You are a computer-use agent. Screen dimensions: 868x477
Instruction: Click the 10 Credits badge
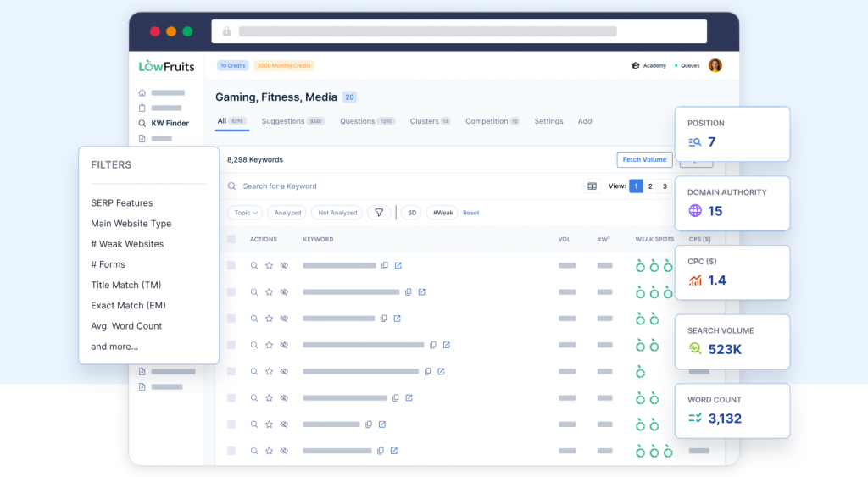(x=232, y=65)
